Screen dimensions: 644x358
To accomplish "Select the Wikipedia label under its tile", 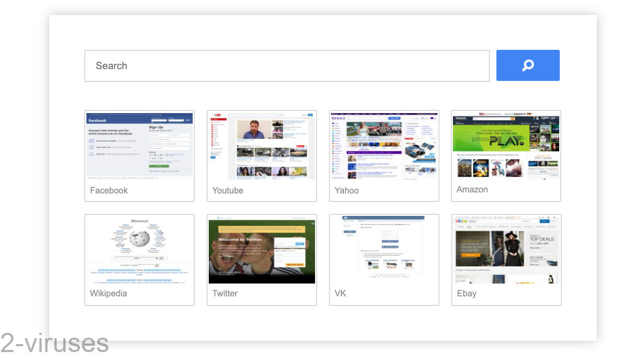I will (108, 293).
